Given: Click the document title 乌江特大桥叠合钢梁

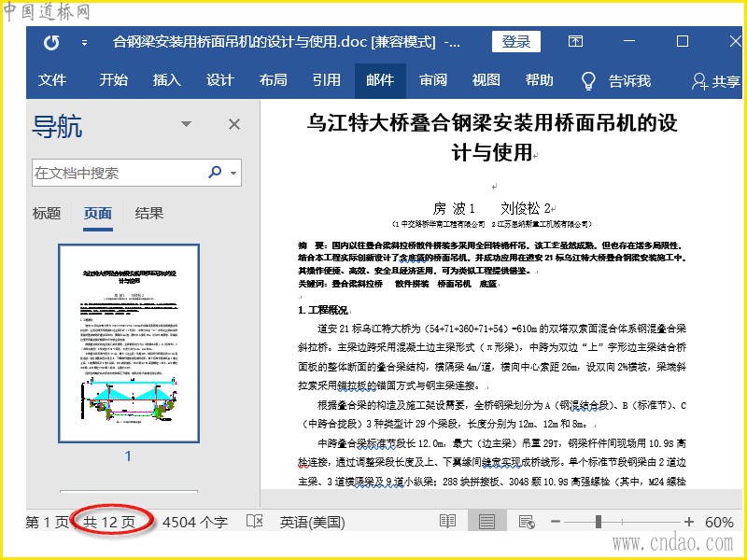Looking at the screenshot, I should pos(492,137).
